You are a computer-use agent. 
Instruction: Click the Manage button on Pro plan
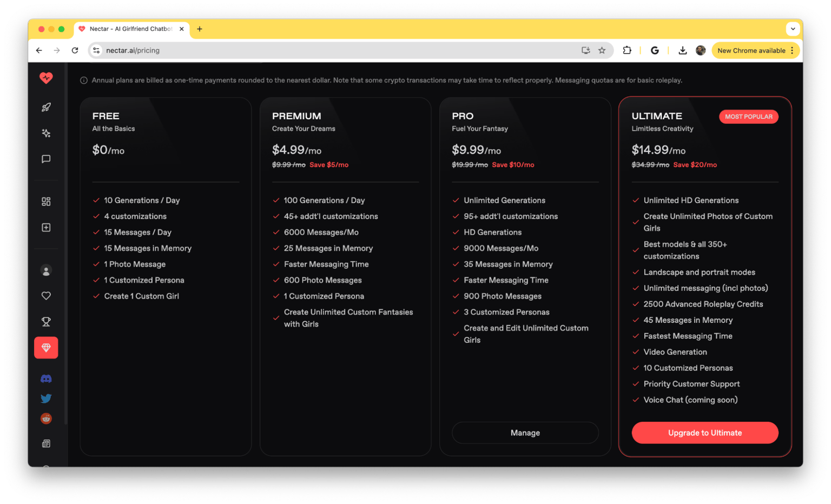tap(525, 433)
